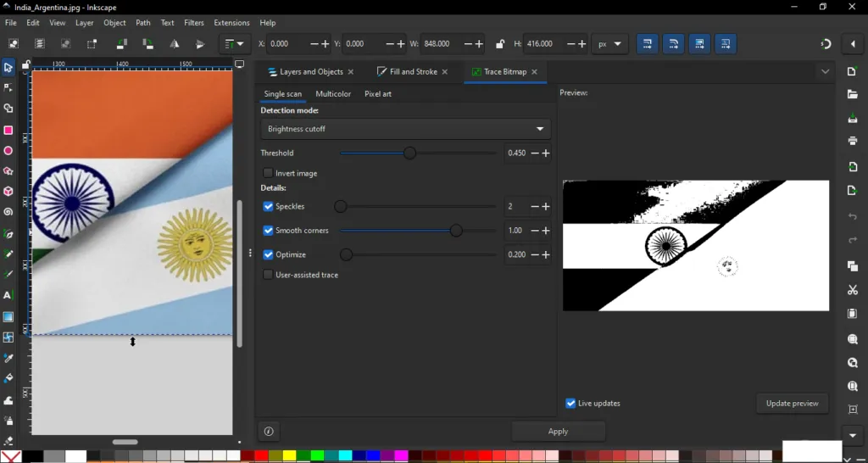Select the Star polygon tool
868x463 pixels.
click(8, 171)
